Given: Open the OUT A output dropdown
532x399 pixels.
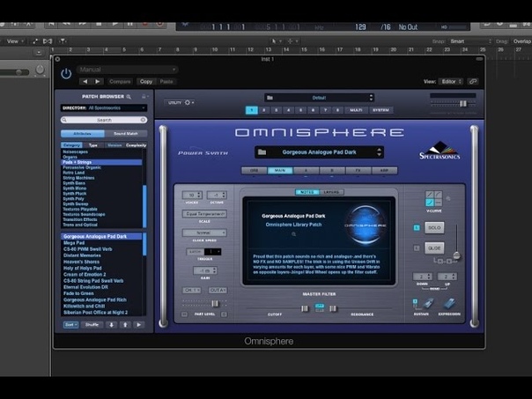Looking at the screenshot, I should pyautogui.click(x=218, y=290).
